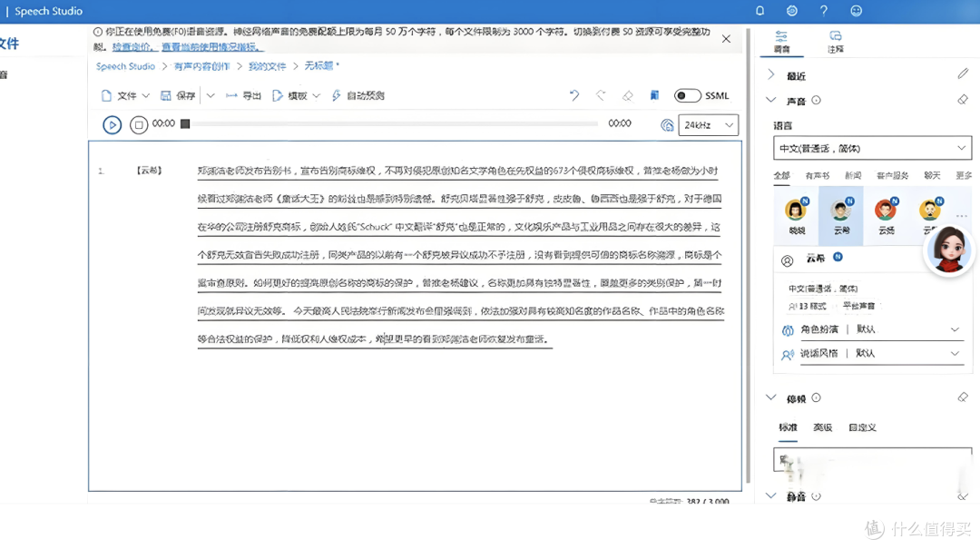This screenshot has height=549, width=980.
Task: Click the eraser icon on the 声音 row
Action: point(963,100)
